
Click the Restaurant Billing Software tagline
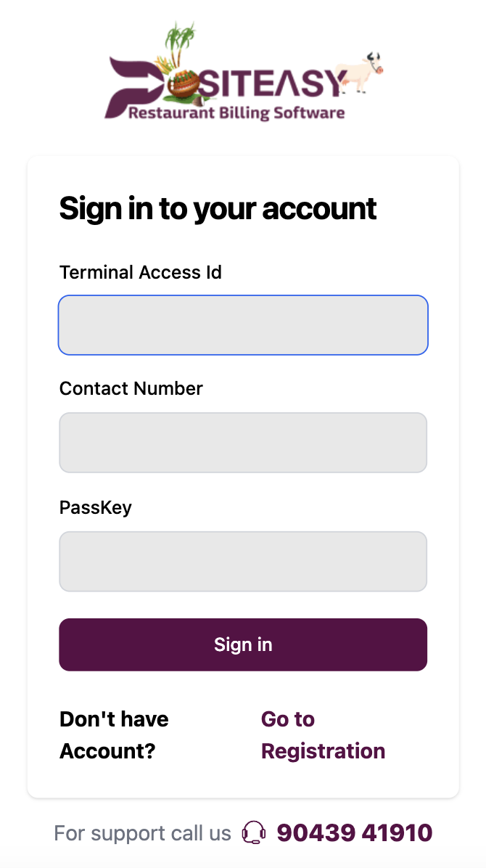[236, 113]
